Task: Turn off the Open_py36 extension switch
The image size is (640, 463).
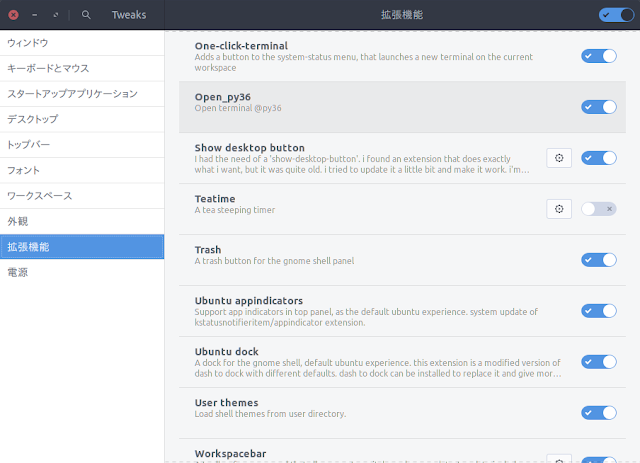Action: tap(599, 107)
